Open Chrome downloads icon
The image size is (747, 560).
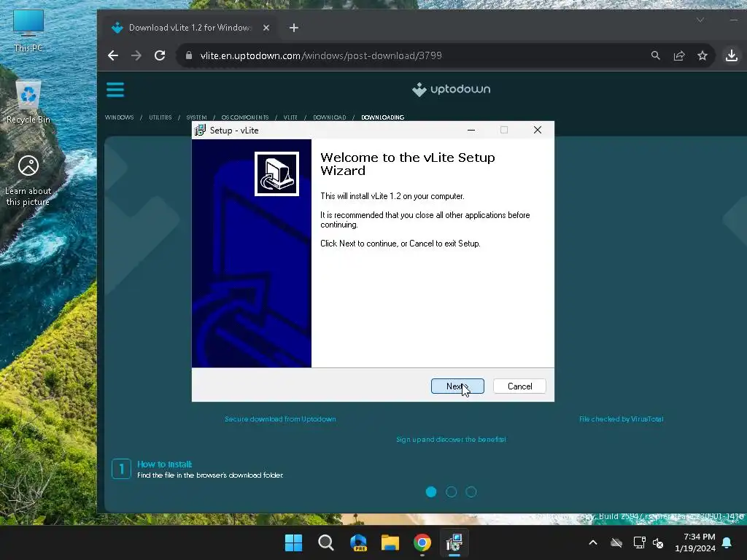click(x=731, y=55)
